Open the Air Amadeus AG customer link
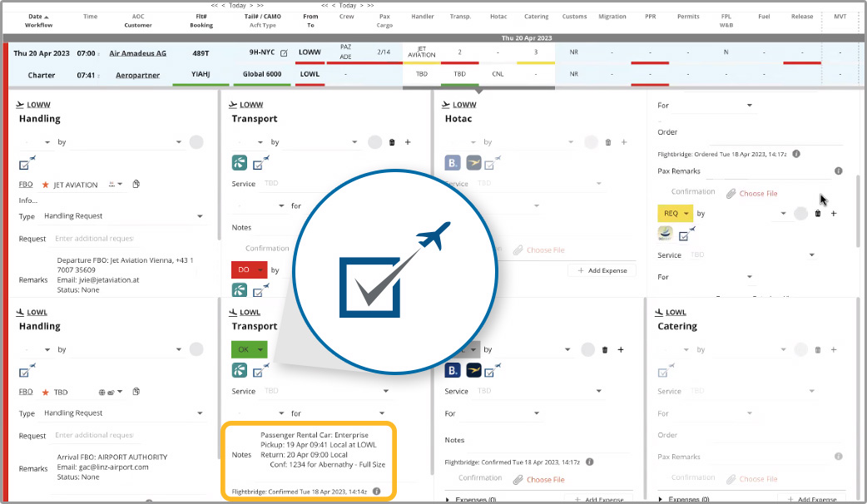 (x=137, y=53)
